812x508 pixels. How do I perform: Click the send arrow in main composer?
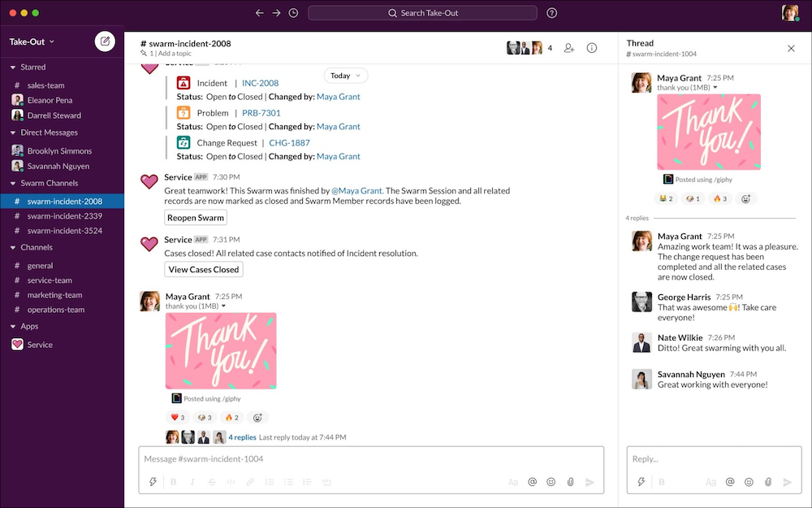pos(590,481)
